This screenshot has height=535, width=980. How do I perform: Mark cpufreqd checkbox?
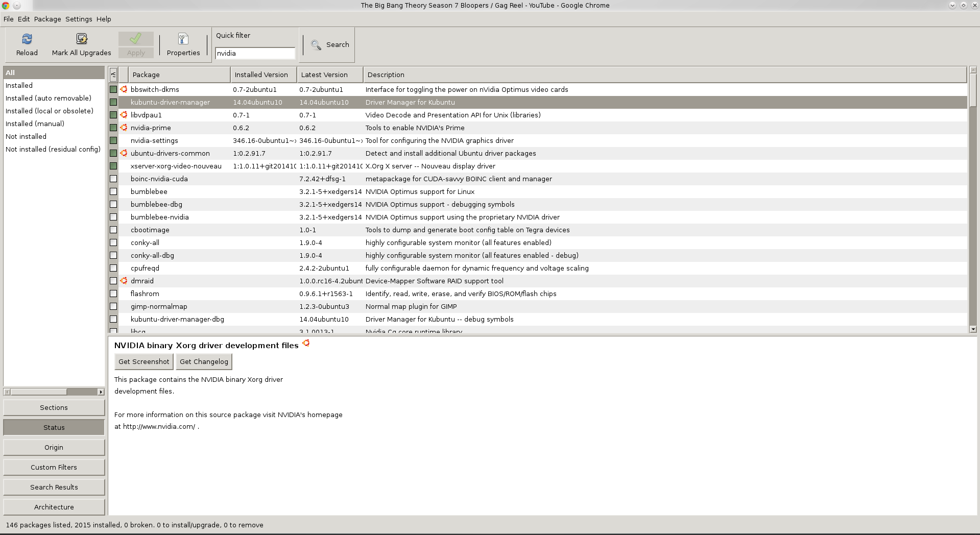(x=113, y=268)
